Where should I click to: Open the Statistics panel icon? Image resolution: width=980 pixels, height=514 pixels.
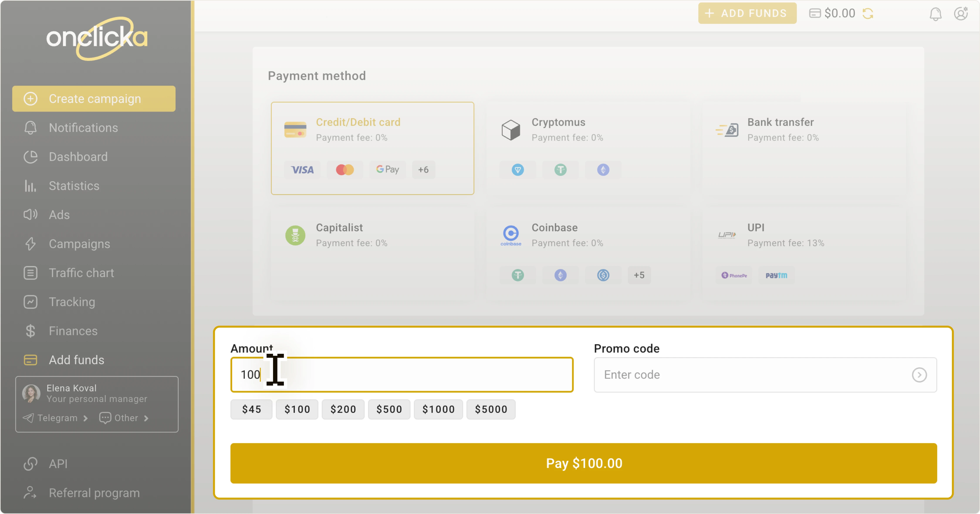tap(30, 186)
